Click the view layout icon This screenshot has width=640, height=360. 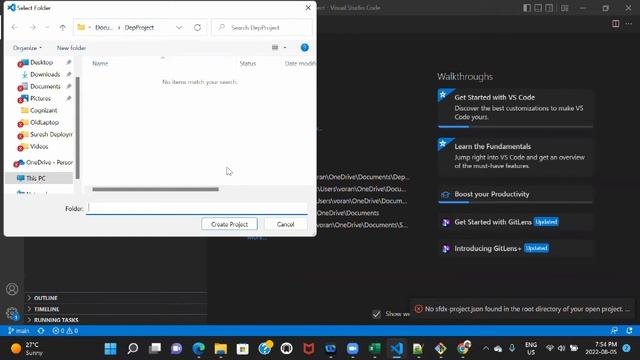click(275, 48)
